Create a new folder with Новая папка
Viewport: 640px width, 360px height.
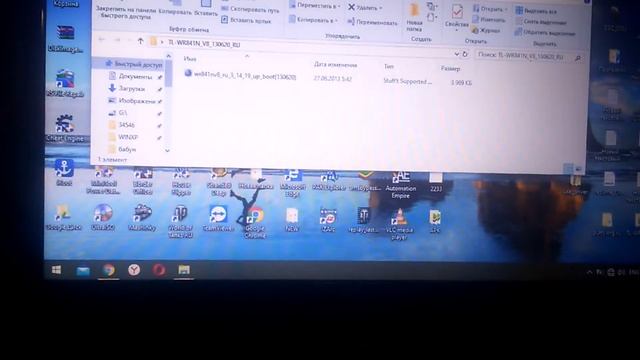click(x=414, y=18)
